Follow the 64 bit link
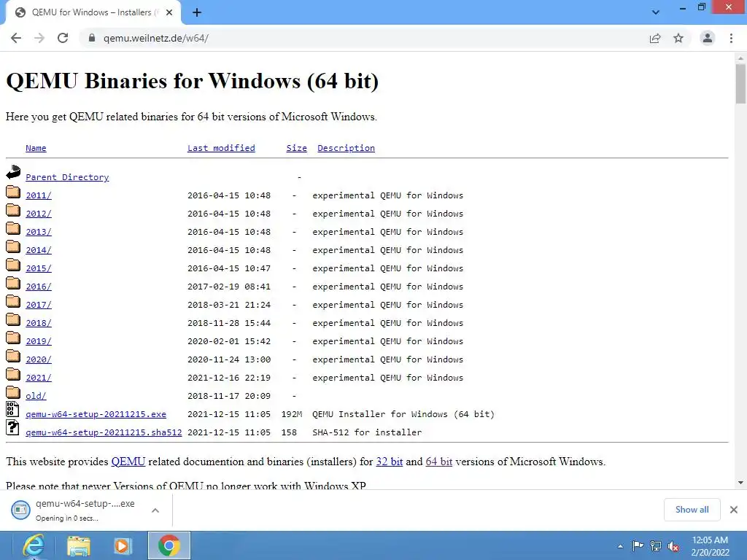Screen dimensions: 747x560 click(x=438, y=462)
